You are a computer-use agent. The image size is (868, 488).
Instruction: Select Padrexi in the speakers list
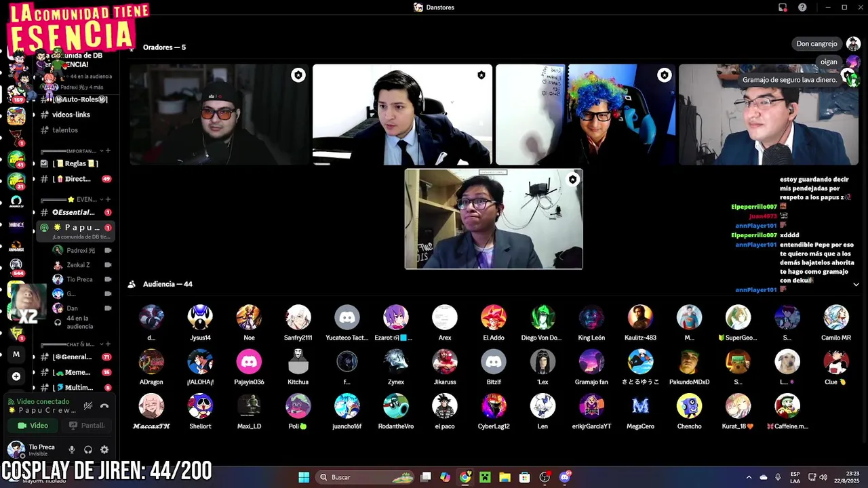(x=82, y=251)
